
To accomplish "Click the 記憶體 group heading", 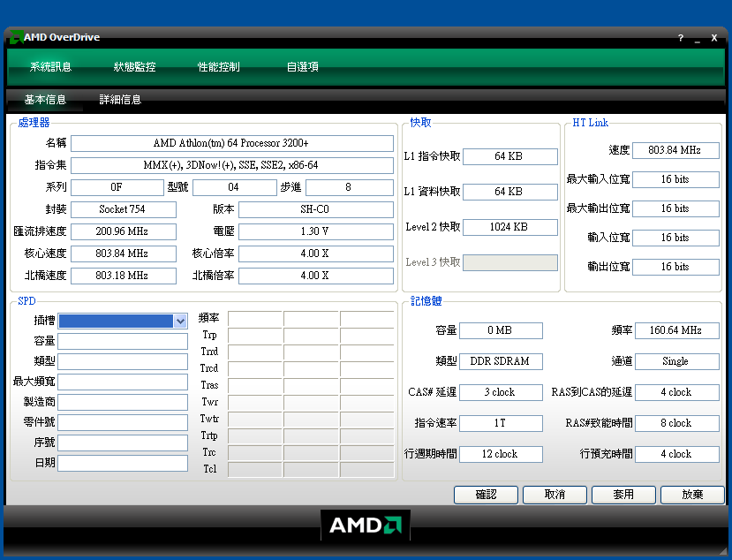I will click(426, 301).
